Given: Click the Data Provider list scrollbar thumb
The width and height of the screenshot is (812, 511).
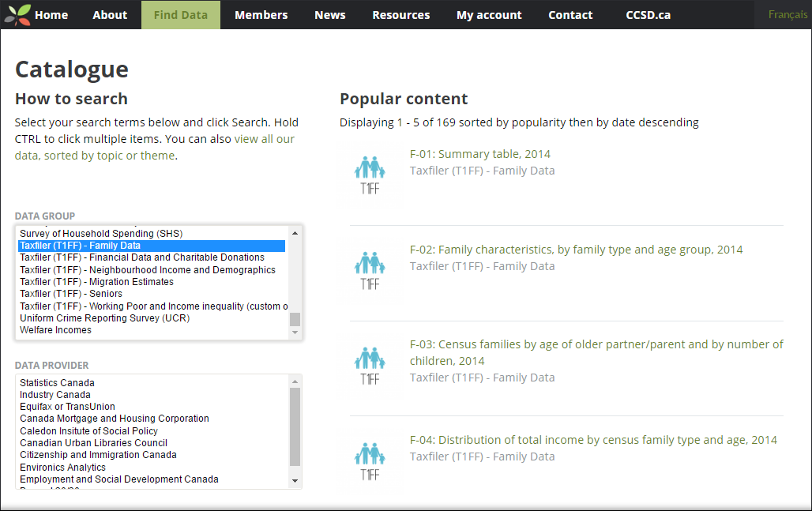Looking at the screenshot, I should [295, 427].
